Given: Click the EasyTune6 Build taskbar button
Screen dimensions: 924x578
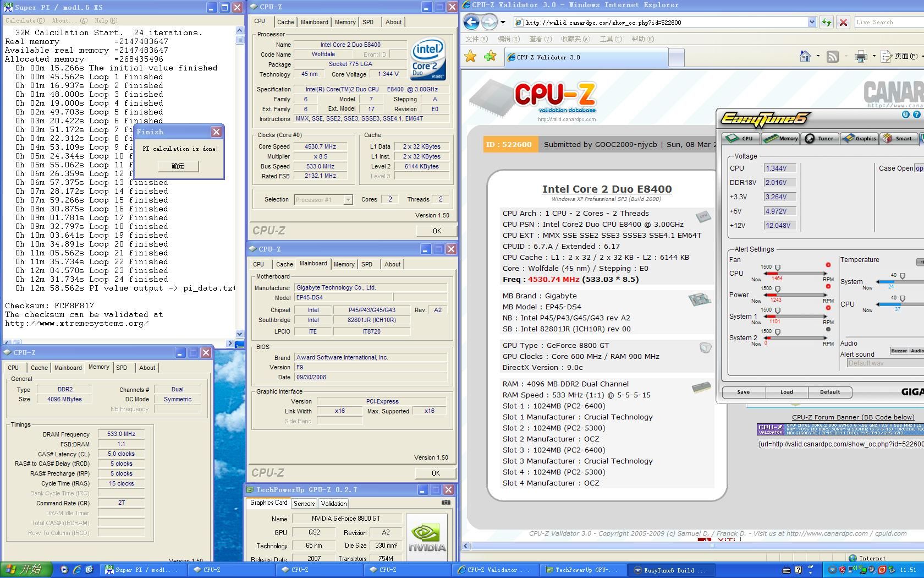Looking at the screenshot, I should (670, 570).
